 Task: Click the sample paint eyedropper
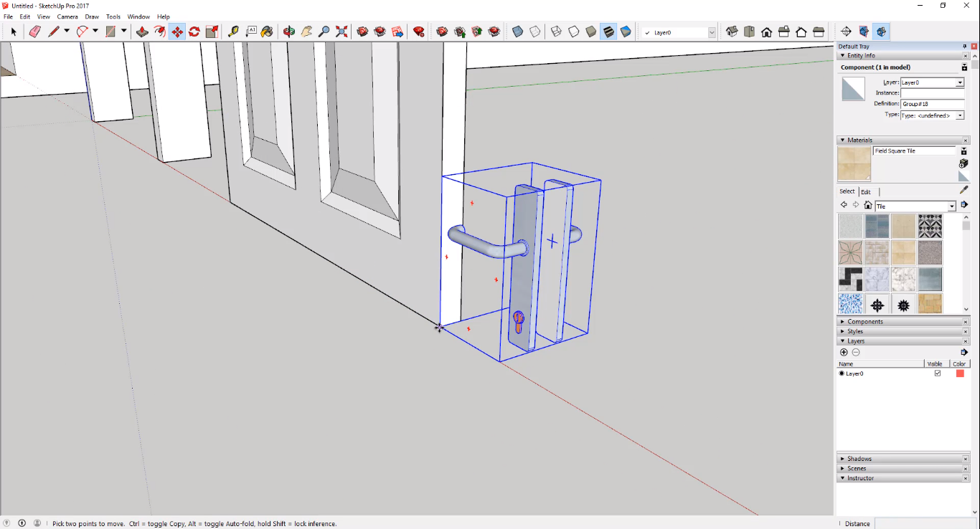pyautogui.click(x=964, y=190)
